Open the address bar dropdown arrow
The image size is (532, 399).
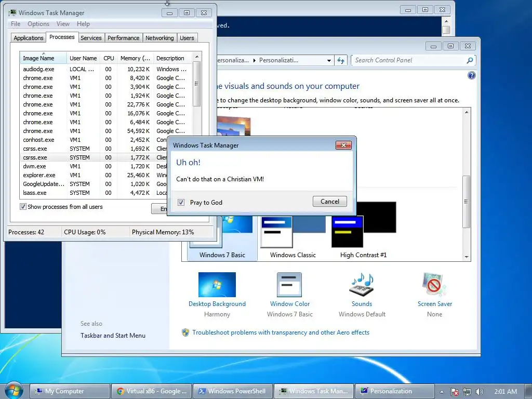329,61
